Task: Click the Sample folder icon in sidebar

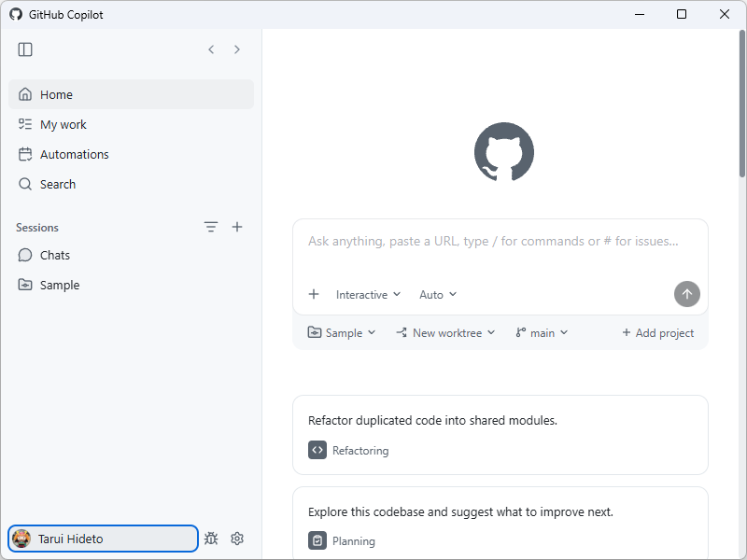Action: [25, 285]
